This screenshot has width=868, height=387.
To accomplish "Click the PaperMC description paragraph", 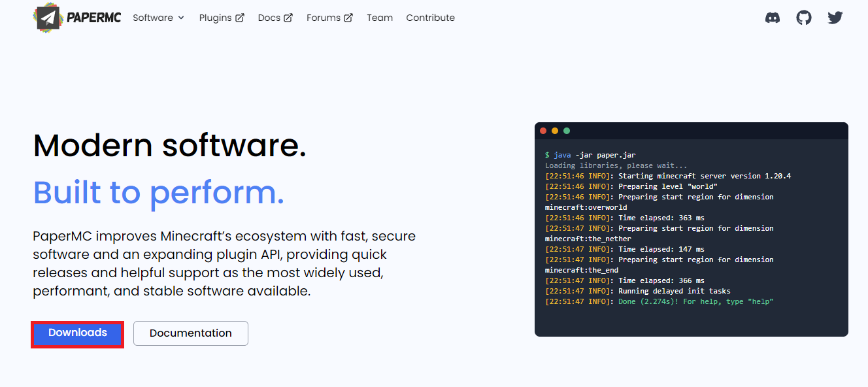I will click(x=224, y=263).
